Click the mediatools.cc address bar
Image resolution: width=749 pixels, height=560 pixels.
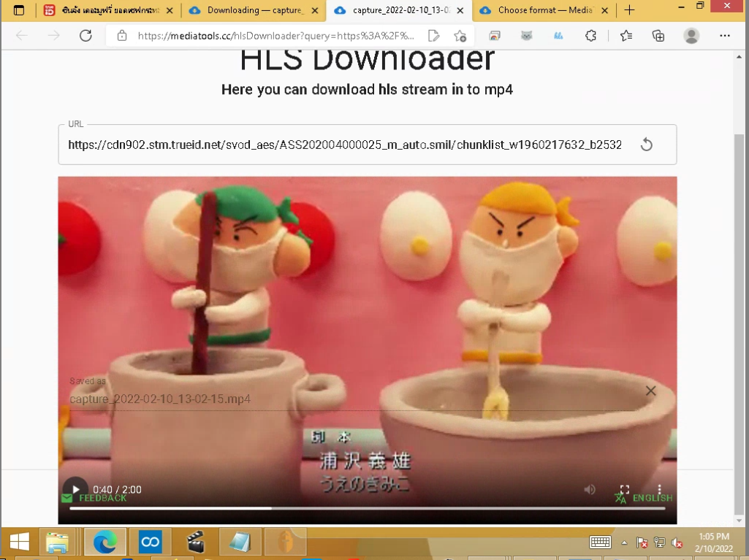pyautogui.click(x=275, y=36)
